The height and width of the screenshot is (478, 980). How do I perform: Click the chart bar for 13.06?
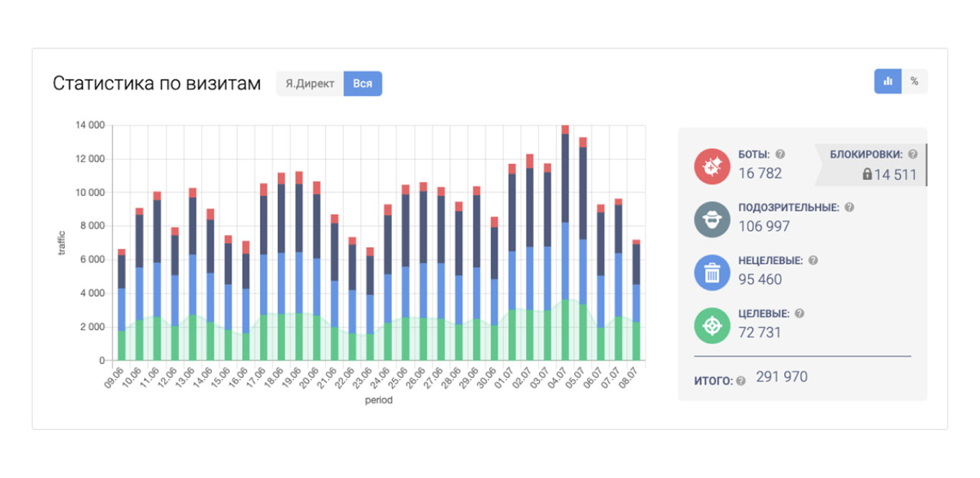(192, 274)
